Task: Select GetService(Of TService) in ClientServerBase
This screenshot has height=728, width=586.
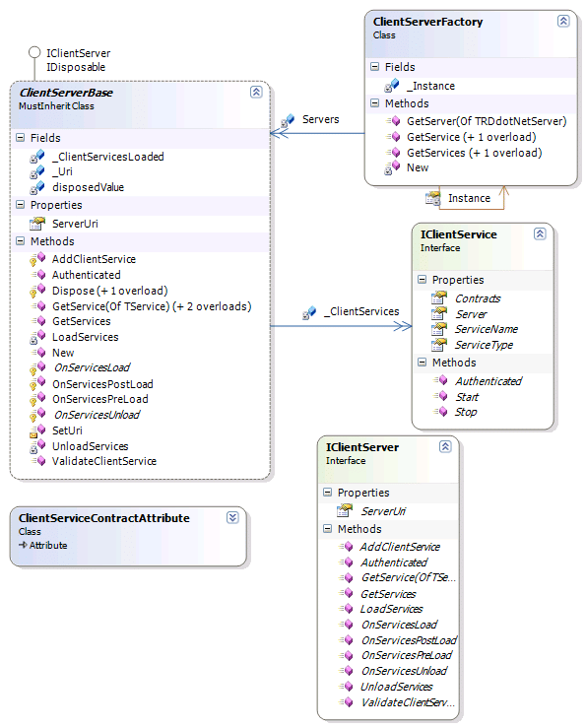Action: [152, 306]
